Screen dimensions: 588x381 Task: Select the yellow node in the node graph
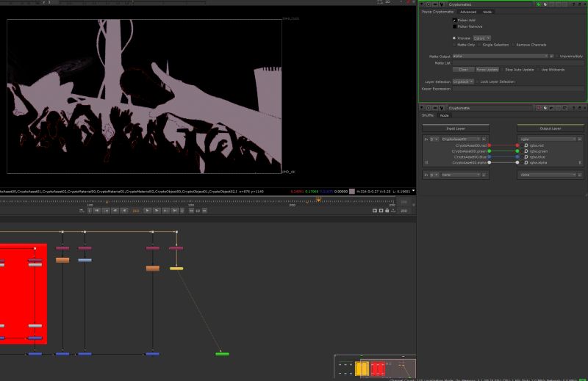click(176, 268)
